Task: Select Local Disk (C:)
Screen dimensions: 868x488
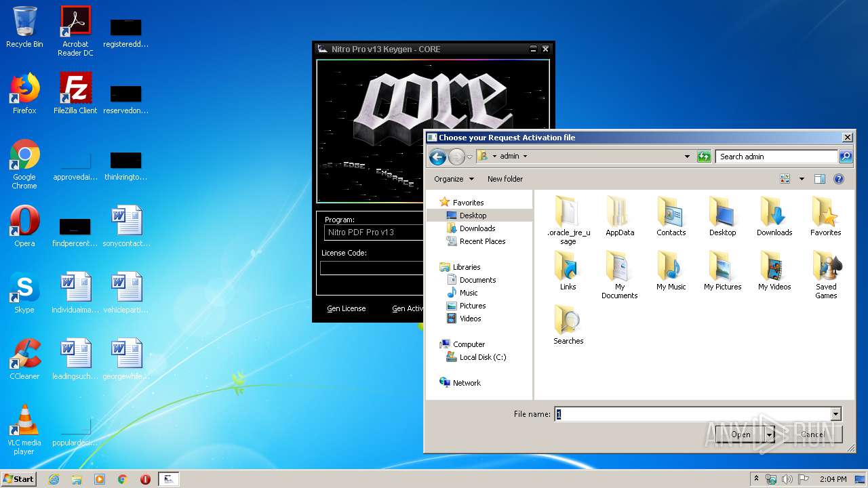Action: click(476, 357)
